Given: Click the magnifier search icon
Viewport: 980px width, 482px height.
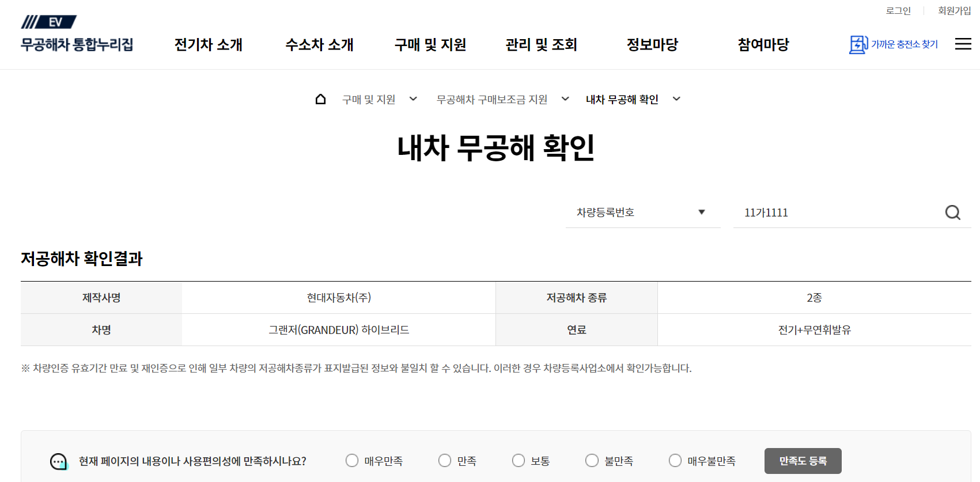Looking at the screenshot, I should (953, 212).
